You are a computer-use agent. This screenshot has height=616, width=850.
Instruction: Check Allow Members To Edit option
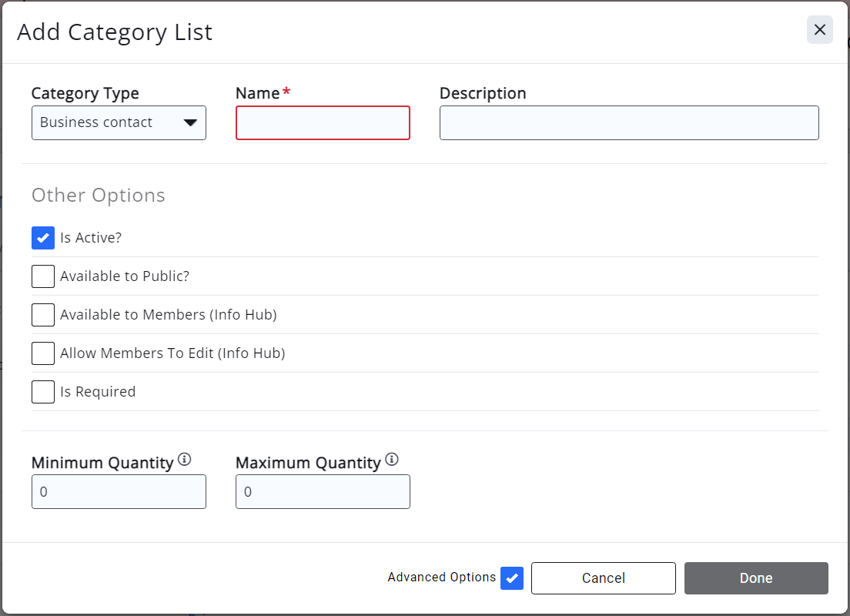click(x=43, y=353)
